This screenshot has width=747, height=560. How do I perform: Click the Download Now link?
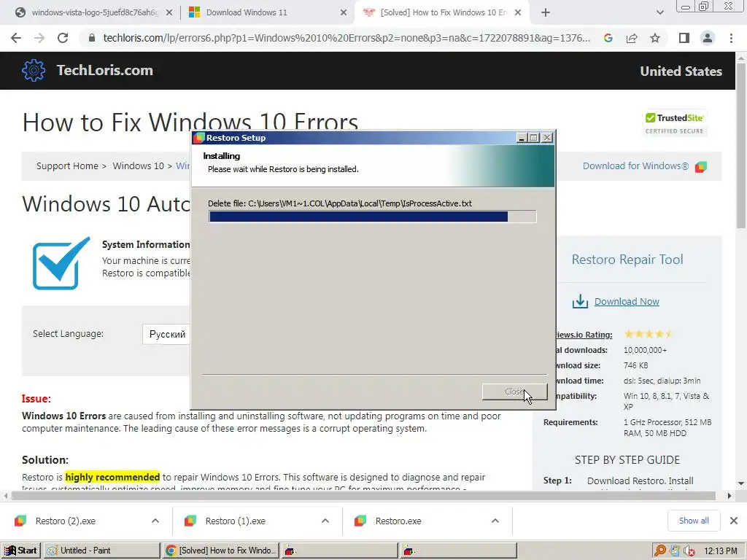pyautogui.click(x=627, y=302)
